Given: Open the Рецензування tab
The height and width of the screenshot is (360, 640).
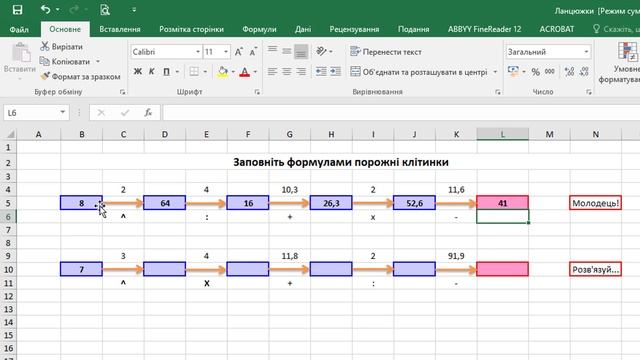Looking at the screenshot, I should click(x=354, y=29).
